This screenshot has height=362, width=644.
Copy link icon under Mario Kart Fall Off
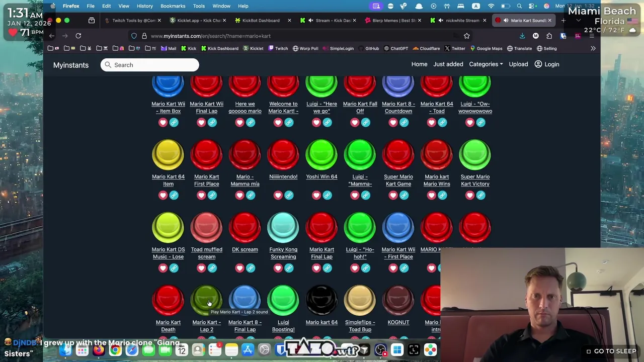(x=366, y=122)
